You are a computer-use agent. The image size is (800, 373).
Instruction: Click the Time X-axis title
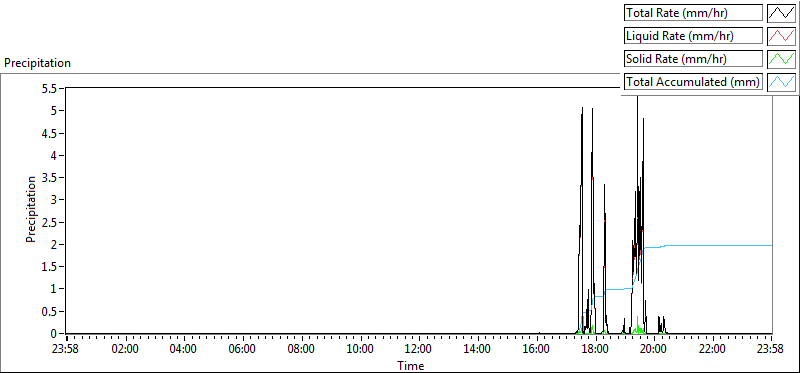click(410, 365)
